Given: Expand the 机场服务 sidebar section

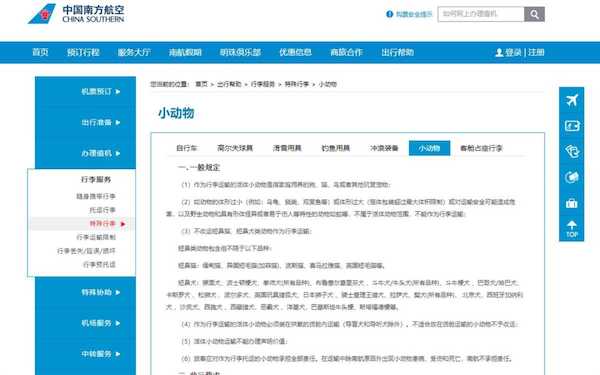Looking at the screenshot, I should (x=85, y=323).
